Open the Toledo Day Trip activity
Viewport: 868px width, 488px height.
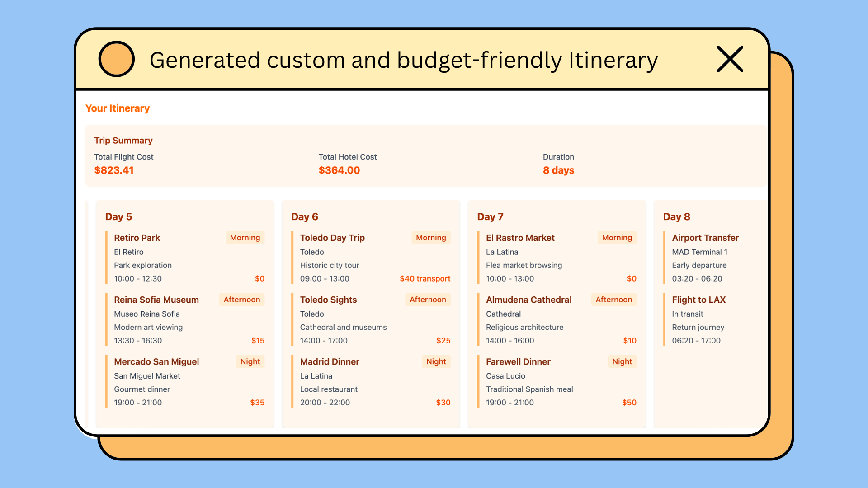point(332,238)
